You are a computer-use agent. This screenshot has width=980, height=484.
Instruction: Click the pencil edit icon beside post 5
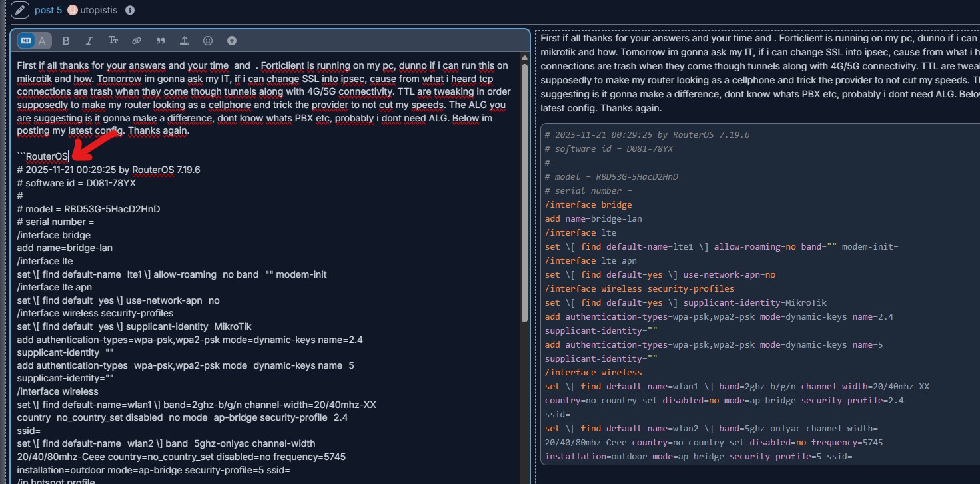tap(20, 11)
